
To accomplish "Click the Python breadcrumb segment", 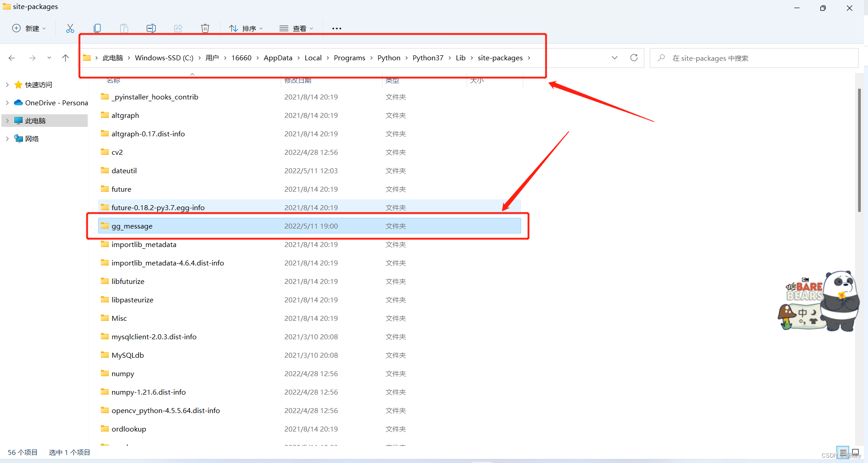I will [389, 58].
